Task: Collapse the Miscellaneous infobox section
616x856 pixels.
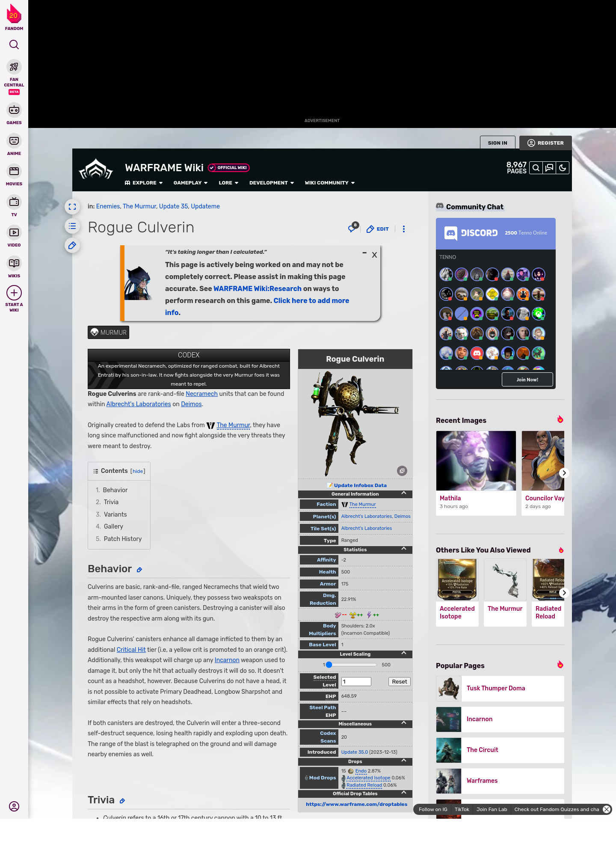Action: pos(404,723)
